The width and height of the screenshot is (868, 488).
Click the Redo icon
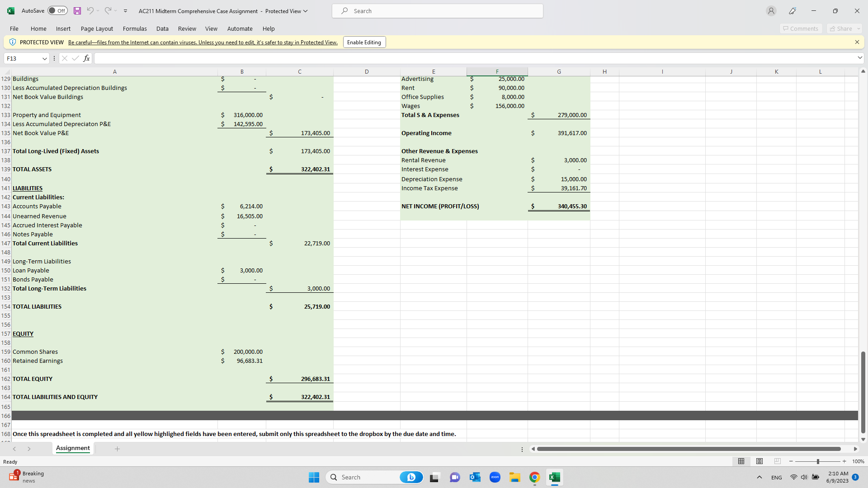point(108,10)
